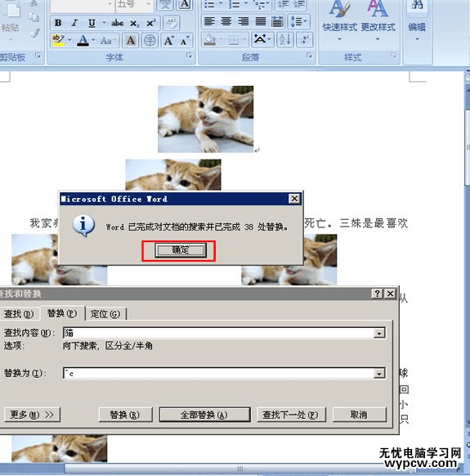The height and width of the screenshot is (476, 470).
Task: Shrink the font size
Action: pos(185,40)
